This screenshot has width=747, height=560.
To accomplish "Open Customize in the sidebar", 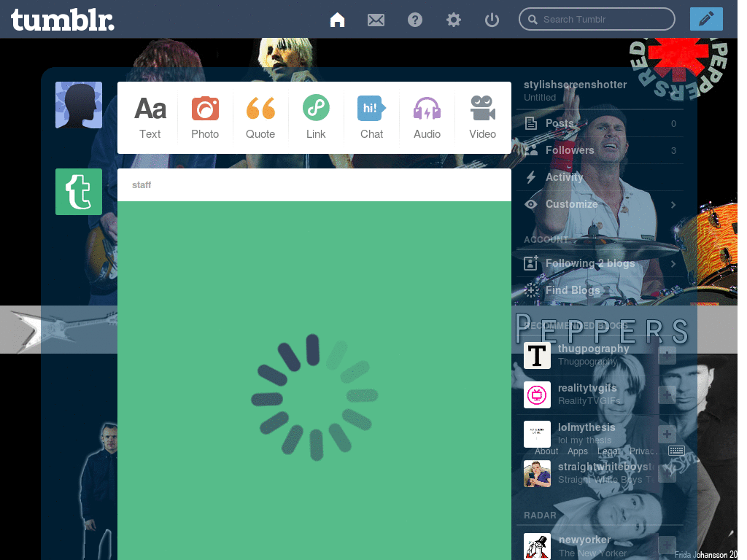I will tap(600, 204).
